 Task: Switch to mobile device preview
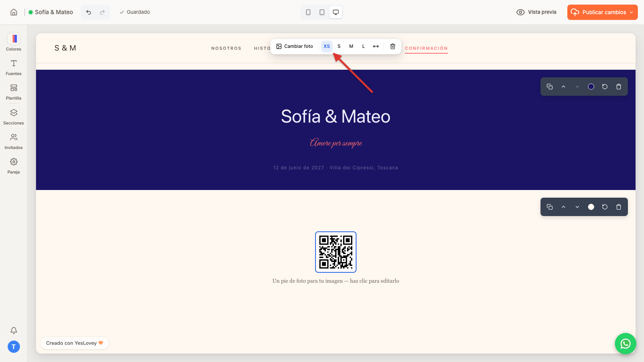(x=308, y=12)
